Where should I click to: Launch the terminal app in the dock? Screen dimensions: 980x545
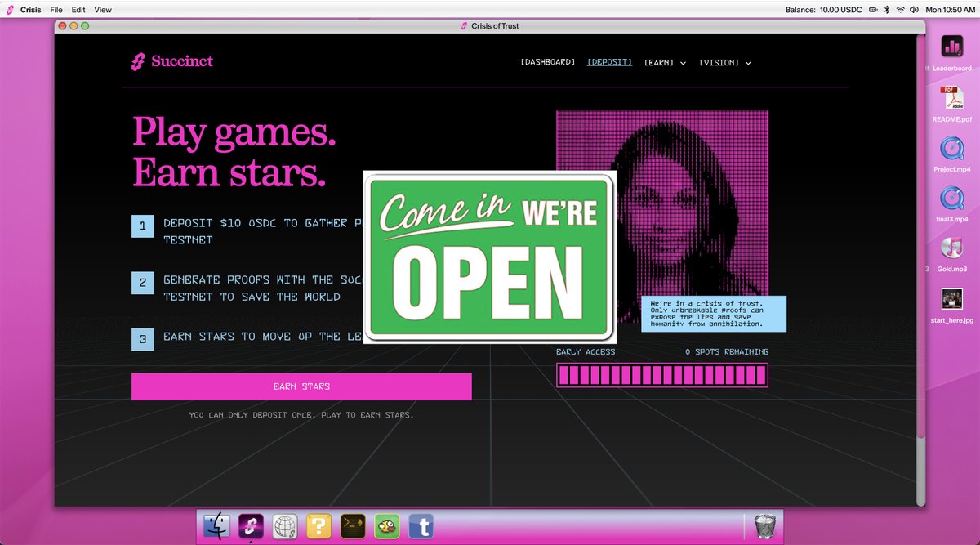coord(353,526)
